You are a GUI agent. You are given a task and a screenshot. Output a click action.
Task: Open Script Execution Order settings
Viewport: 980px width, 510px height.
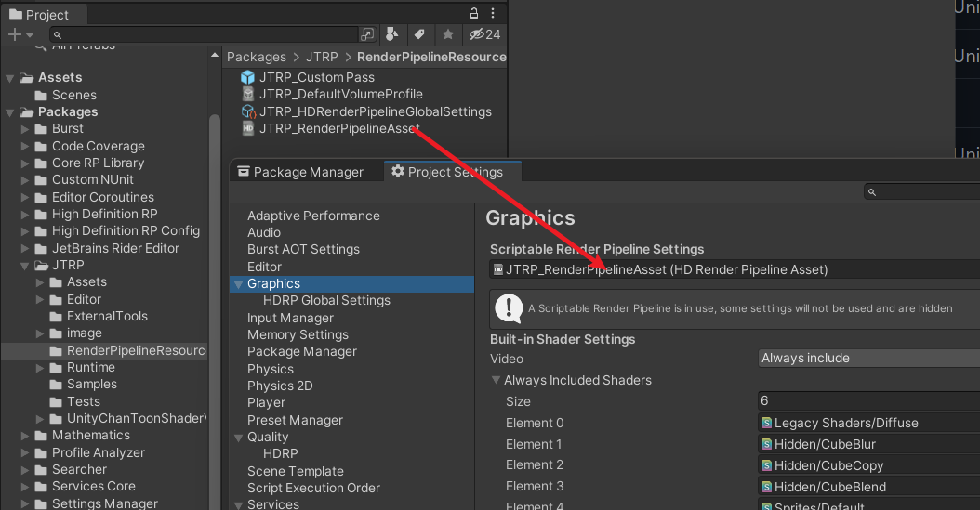point(313,488)
